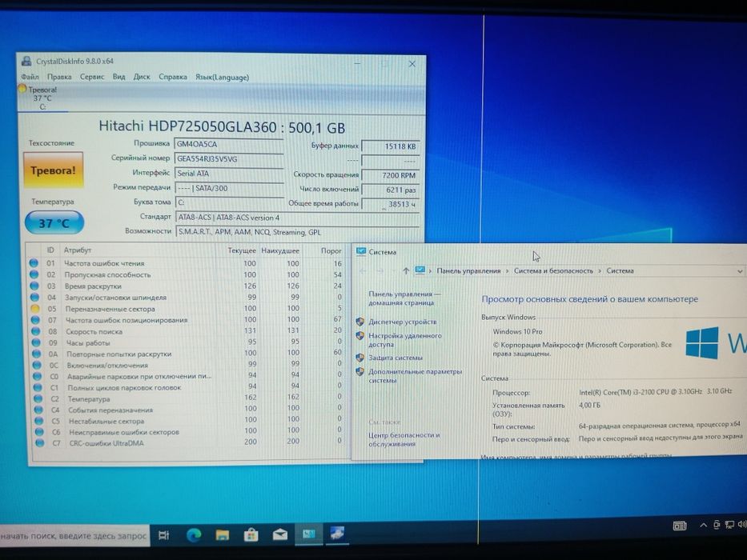
Task: Click the Up arrow in Система window
Action: [405, 270]
